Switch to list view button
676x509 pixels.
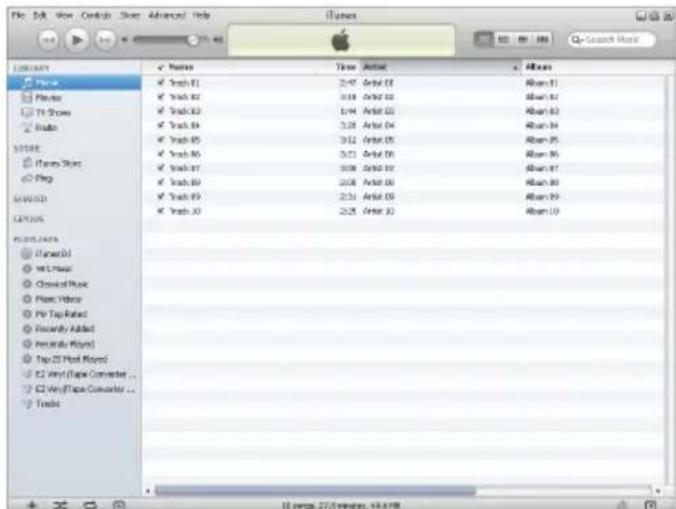coord(483,40)
